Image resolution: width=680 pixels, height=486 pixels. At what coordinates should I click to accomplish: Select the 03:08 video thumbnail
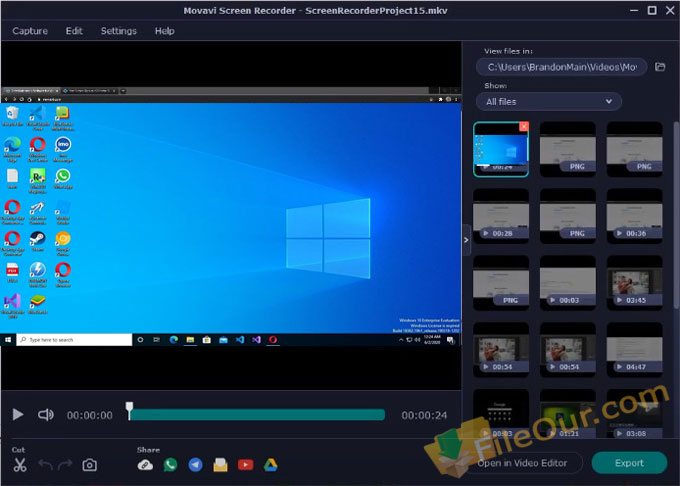click(x=634, y=414)
